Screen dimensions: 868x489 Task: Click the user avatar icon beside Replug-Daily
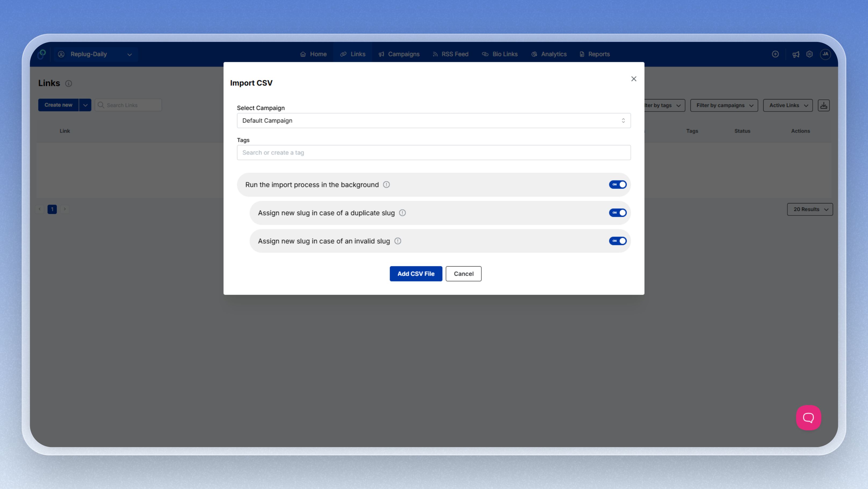coord(61,54)
